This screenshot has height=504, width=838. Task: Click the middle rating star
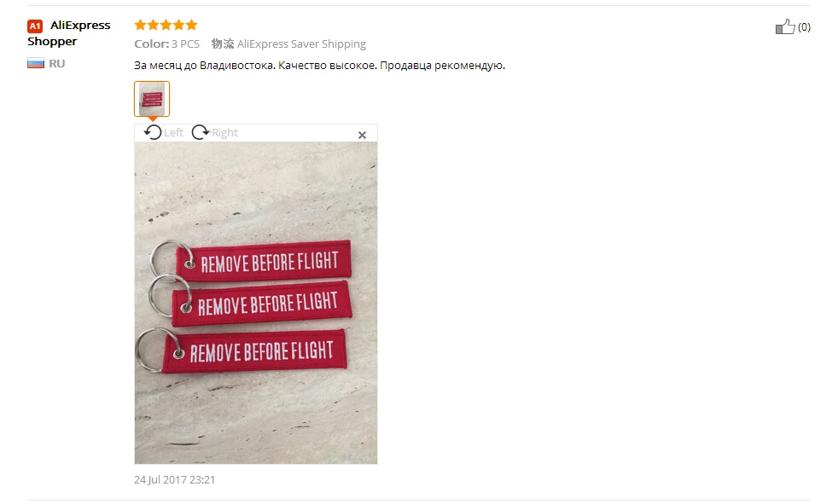pyautogui.click(x=166, y=25)
